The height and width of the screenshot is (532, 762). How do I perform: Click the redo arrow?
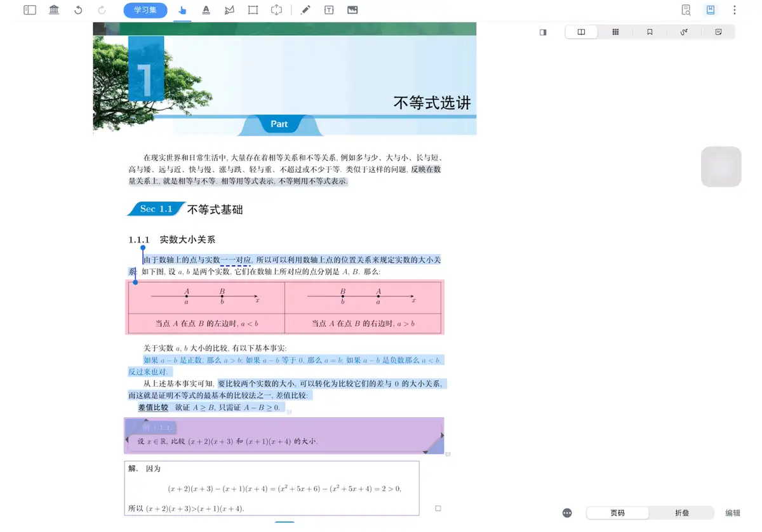click(x=102, y=10)
